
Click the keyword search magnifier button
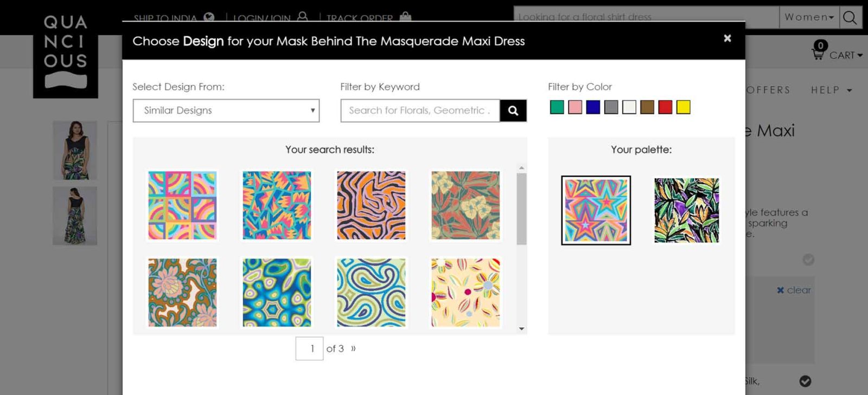(513, 111)
